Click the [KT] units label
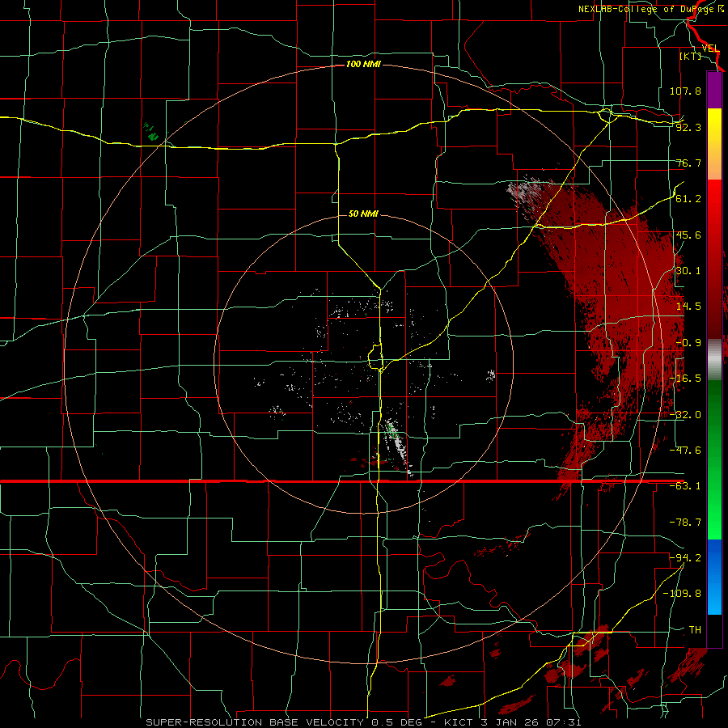This screenshot has width=728, height=728. point(691,56)
